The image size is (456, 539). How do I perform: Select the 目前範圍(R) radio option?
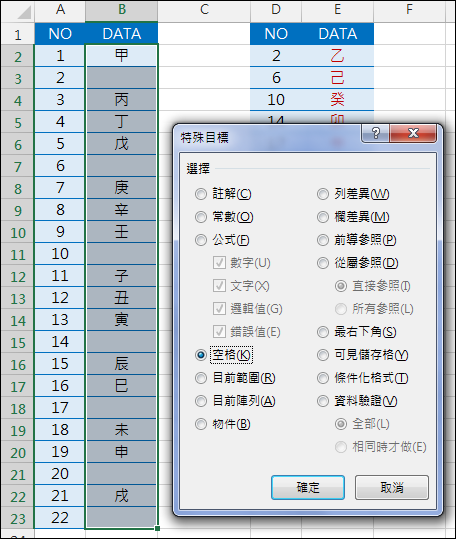[201, 378]
